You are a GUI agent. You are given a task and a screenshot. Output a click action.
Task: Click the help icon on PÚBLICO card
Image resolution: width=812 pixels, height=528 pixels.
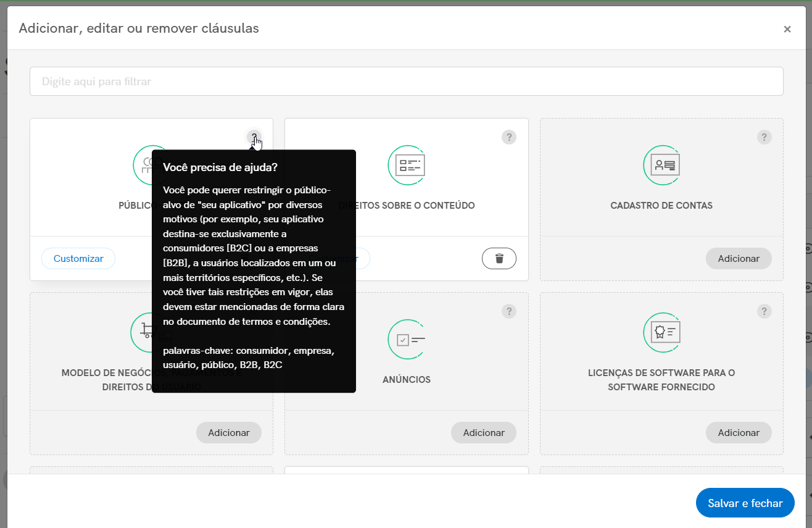pos(254,136)
